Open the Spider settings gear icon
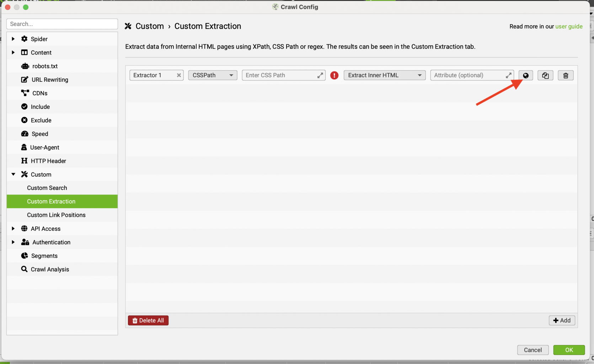Image resolution: width=594 pixels, height=364 pixels. 24,39
